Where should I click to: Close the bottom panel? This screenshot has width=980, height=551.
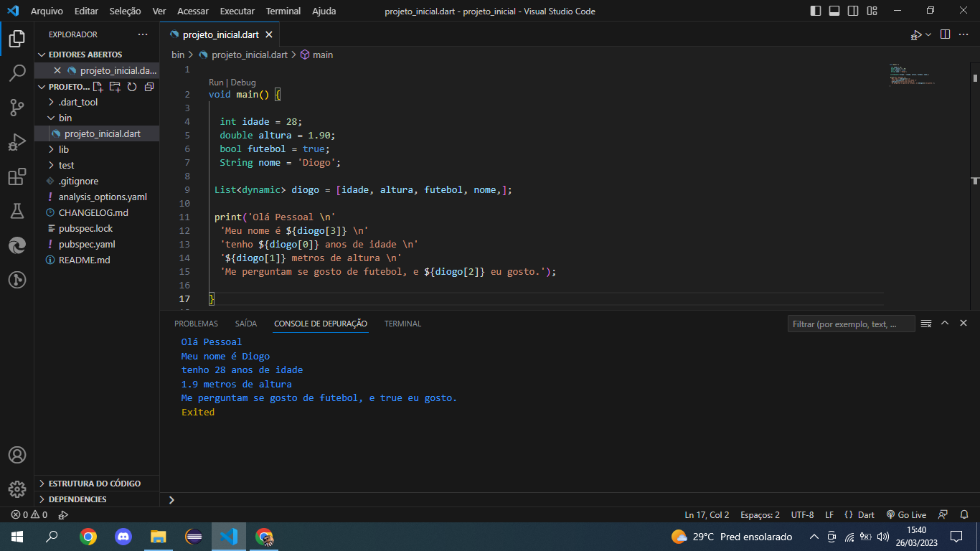963,324
